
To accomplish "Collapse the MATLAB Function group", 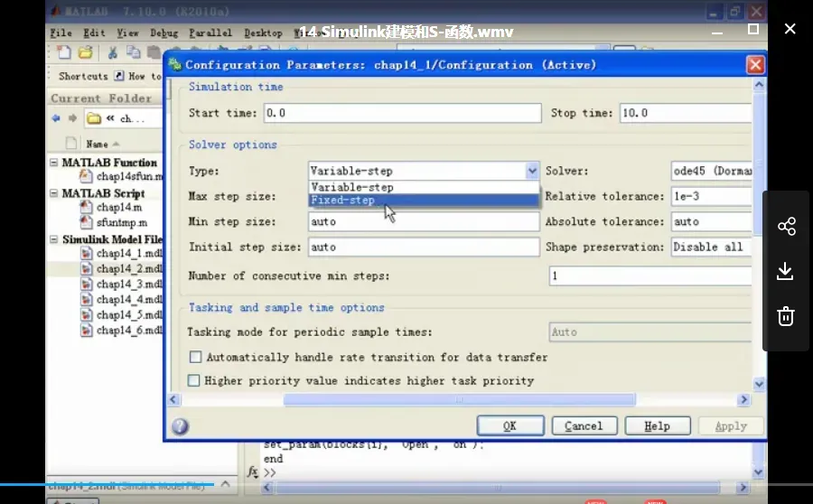I will tap(54, 163).
